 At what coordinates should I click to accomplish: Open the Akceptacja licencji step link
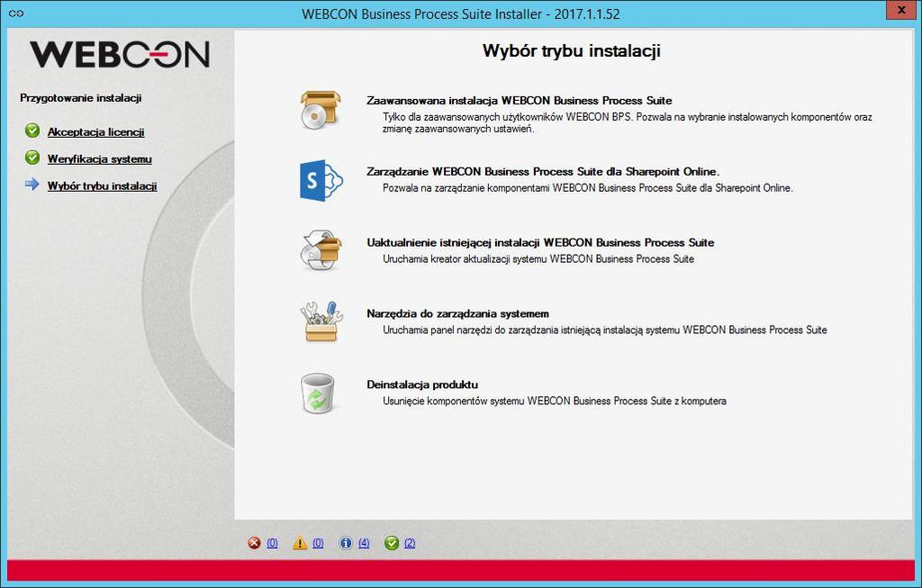coord(95,132)
